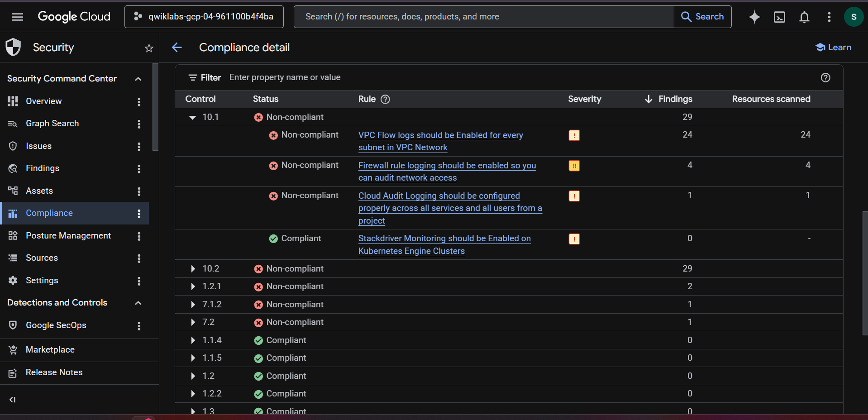The height and width of the screenshot is (420, 868).
Task: Open more options for Graph Search
Action: (x=139, y=124)
